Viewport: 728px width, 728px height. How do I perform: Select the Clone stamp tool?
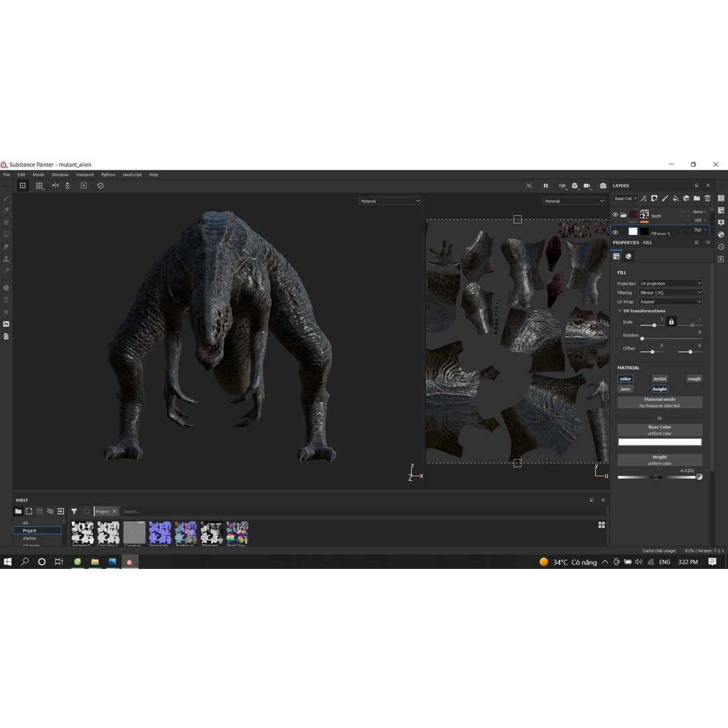coord(7,259)
